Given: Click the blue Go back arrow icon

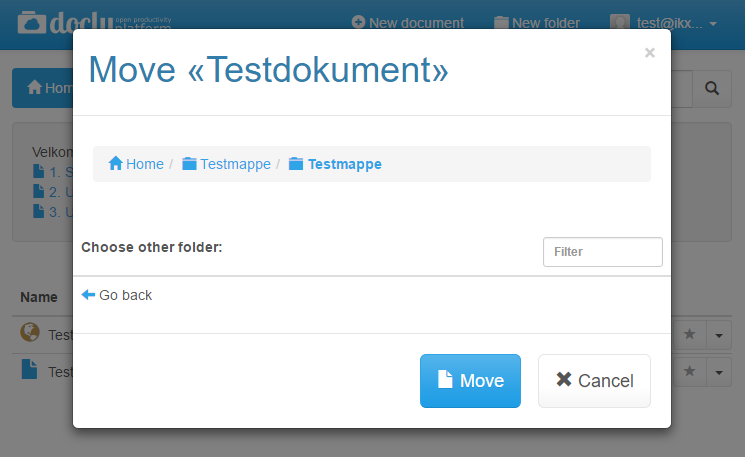Looking at the screenshot, I should point(88,295).
